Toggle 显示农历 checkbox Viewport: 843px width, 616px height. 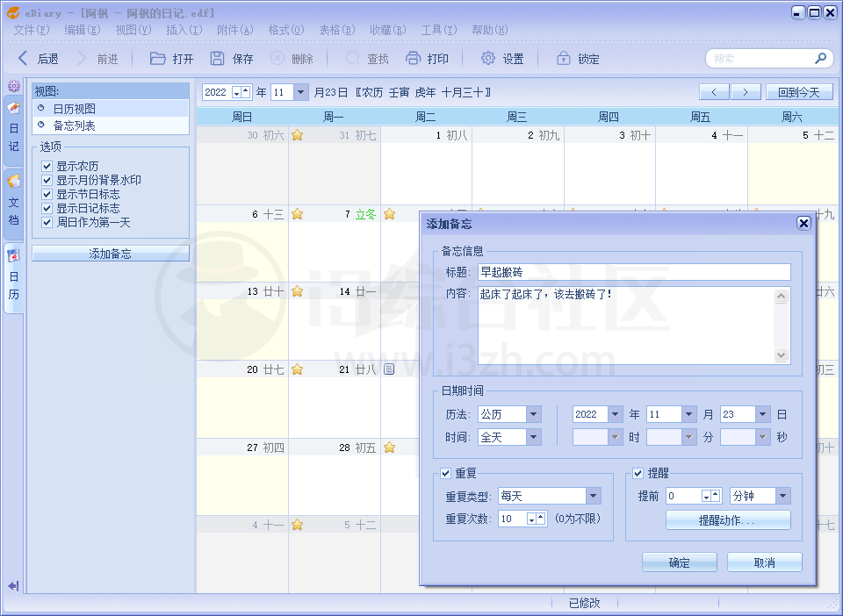click(47, 166)
